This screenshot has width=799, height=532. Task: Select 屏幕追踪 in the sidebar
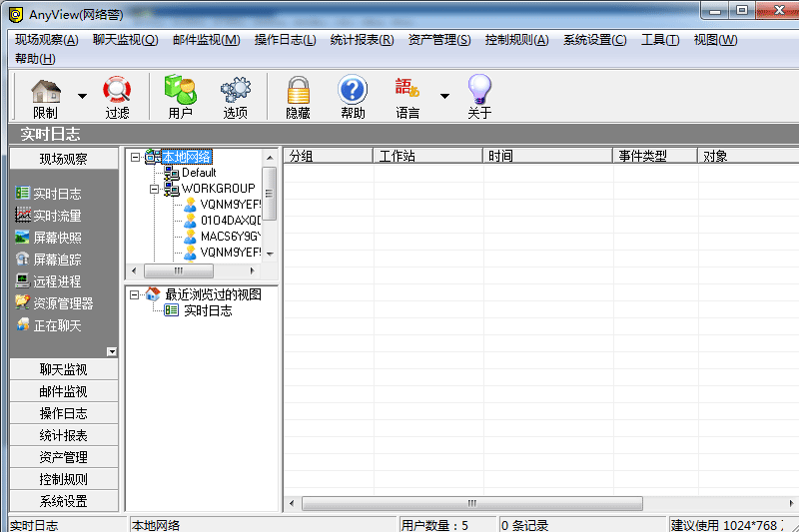point(49,260)
